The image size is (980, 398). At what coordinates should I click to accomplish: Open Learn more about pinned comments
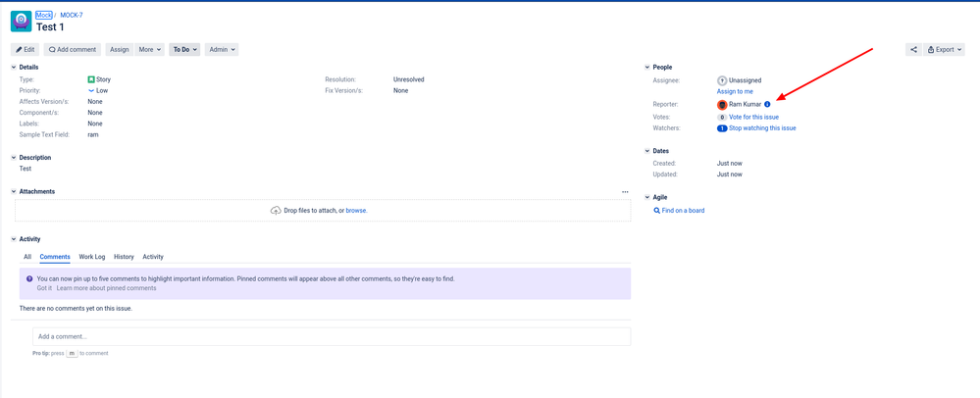point(106,288)
